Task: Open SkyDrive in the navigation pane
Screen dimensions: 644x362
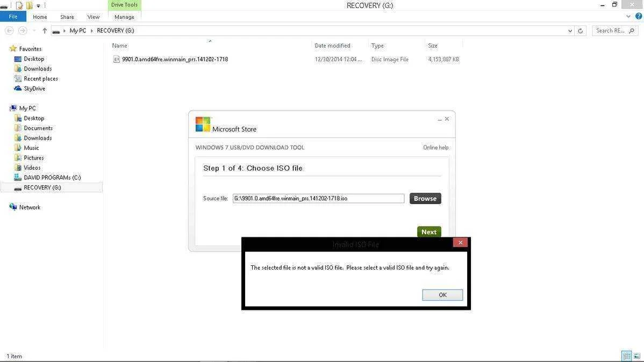Action: click(34, 88)
